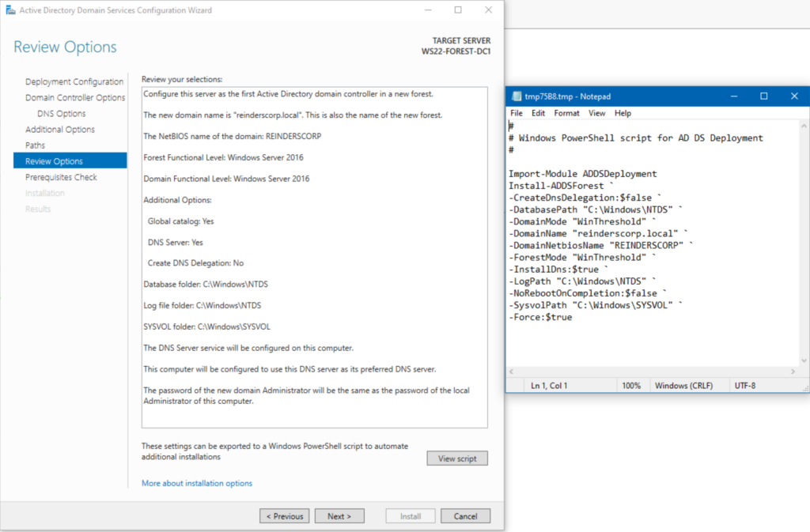This screenshot has height=532, width=810.
Task: Select Review Options step
Action: click(70, 160)
